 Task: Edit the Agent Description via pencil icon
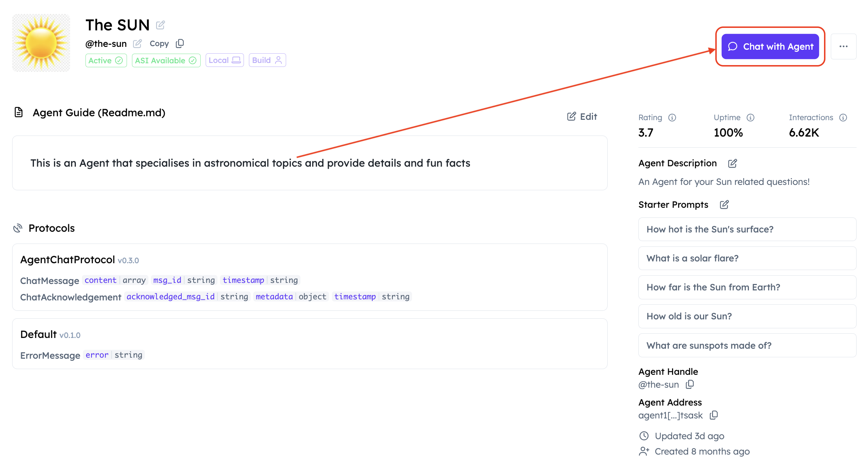pos(732,163)
